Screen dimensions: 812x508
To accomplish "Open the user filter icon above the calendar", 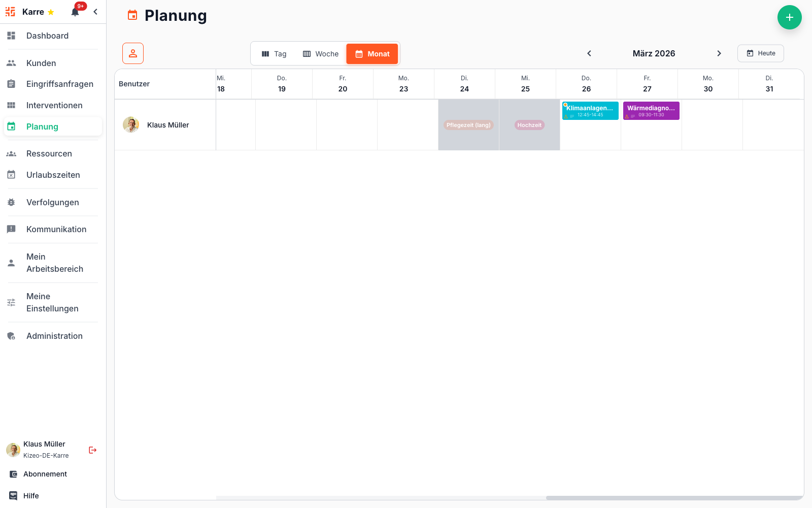I will coord(132,53).
